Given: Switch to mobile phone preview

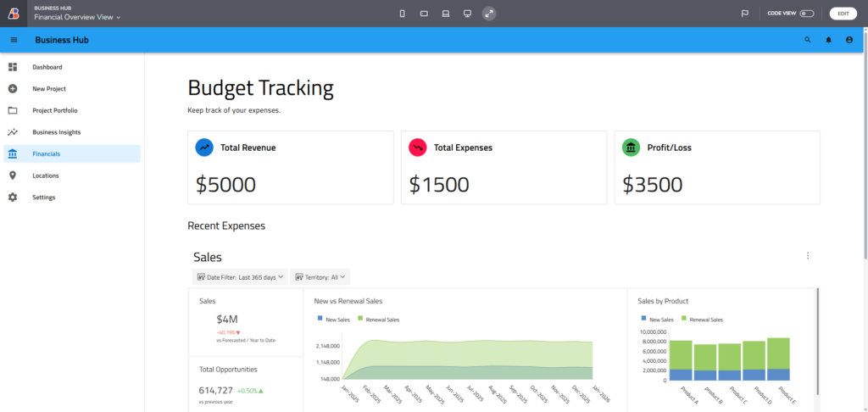Looking at the screenshot, I should coord(402,14).
